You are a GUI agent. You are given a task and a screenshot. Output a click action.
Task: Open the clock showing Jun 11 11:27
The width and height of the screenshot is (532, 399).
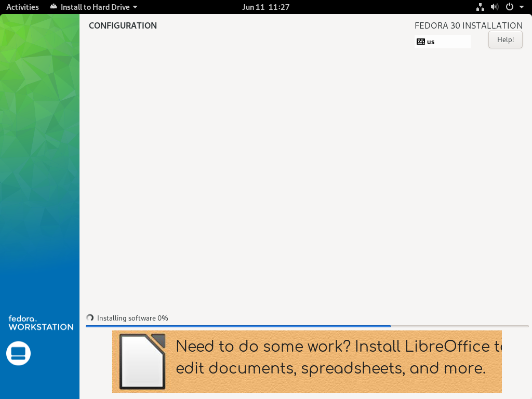pyautogui.click(x=265, y=7)
